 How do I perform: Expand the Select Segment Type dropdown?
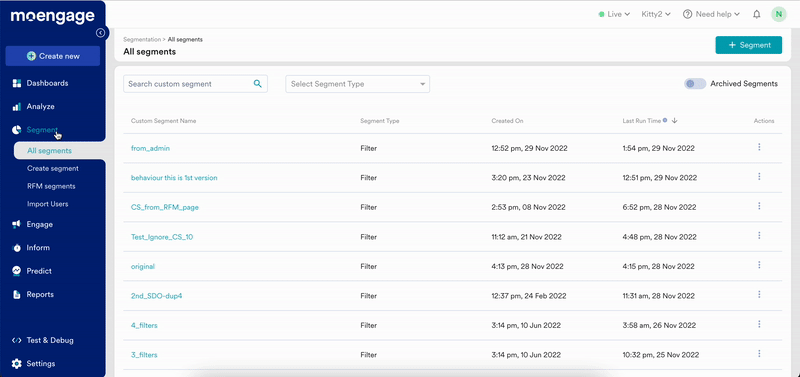(x=358, y=84)
